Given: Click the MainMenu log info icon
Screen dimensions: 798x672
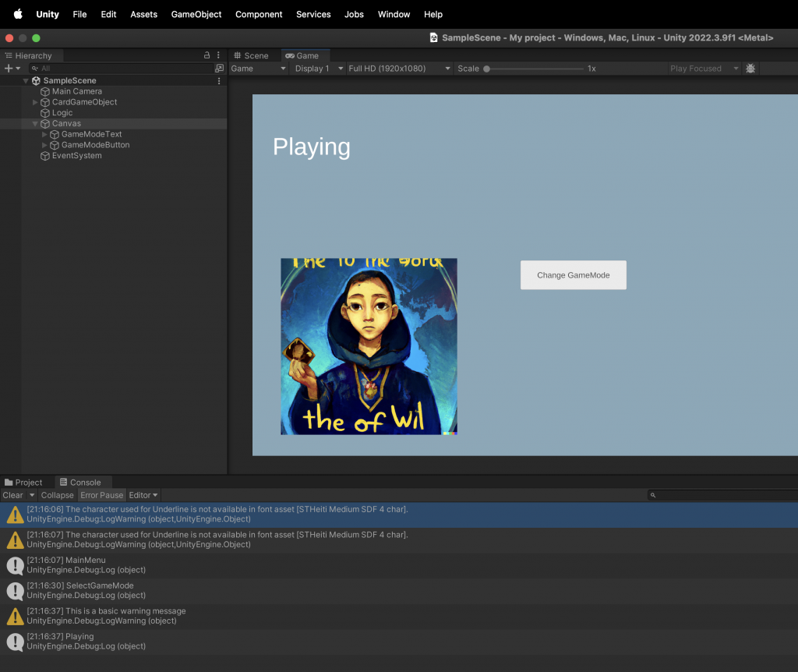Looking at the screenshot, I should coord(16,566).
